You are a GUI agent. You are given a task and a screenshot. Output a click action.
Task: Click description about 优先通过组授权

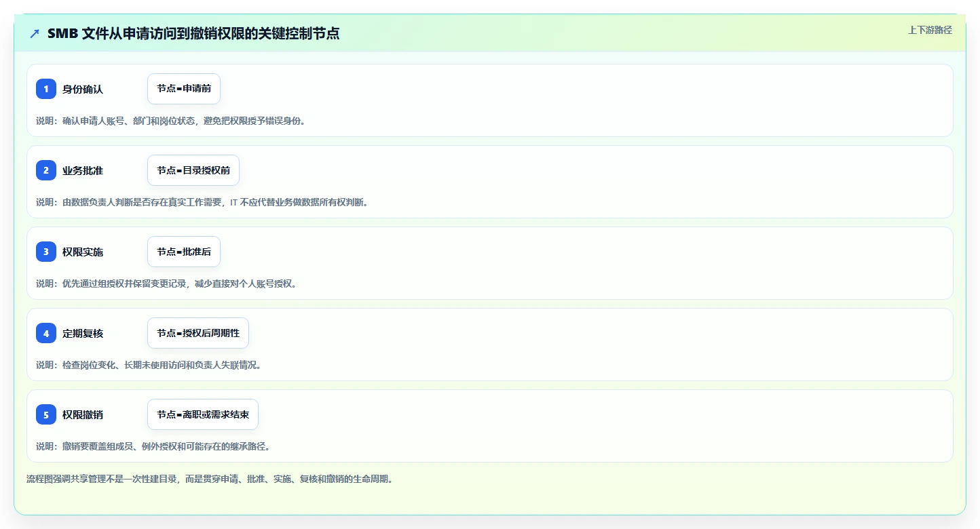point(166,283)
